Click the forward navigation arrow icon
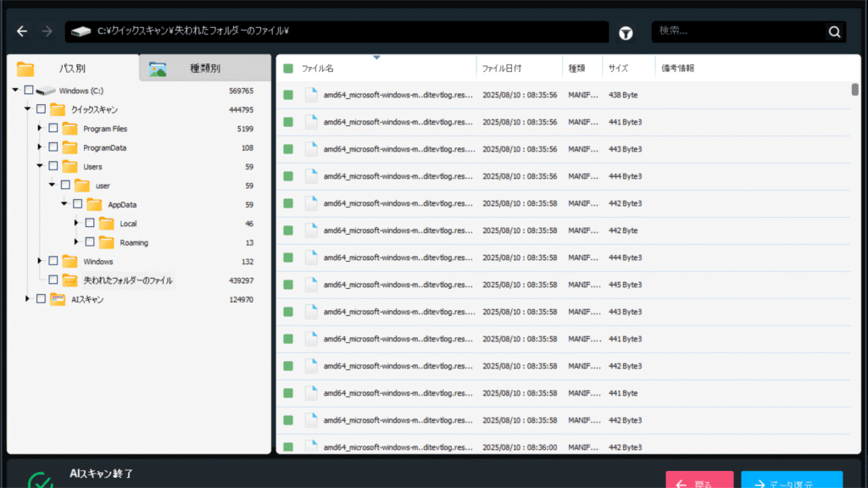 (x=47, y=31)
